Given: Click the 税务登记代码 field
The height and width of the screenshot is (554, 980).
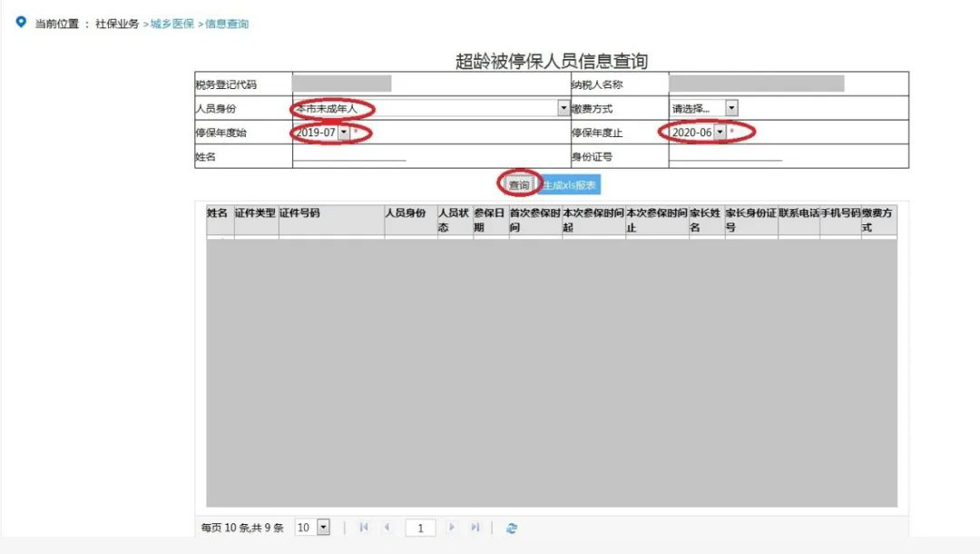Looking at the screenshot, I should [x=342, y=84].
